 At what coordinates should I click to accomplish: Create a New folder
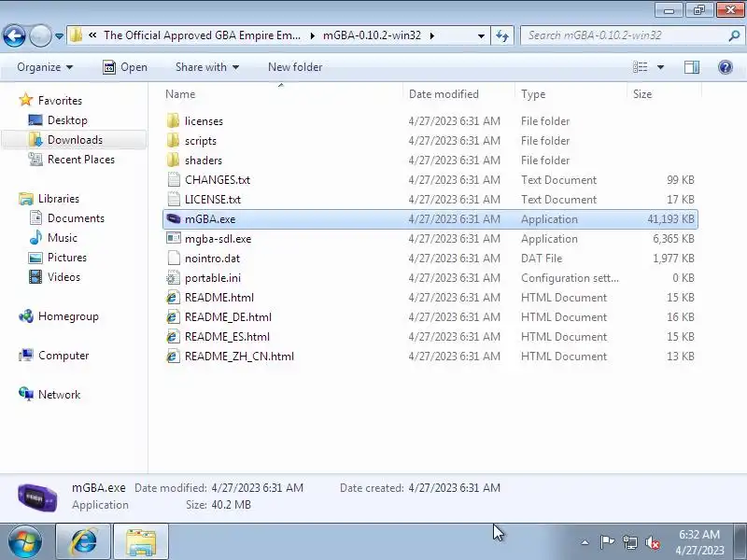pyautogui.click(x=295, y=67)
